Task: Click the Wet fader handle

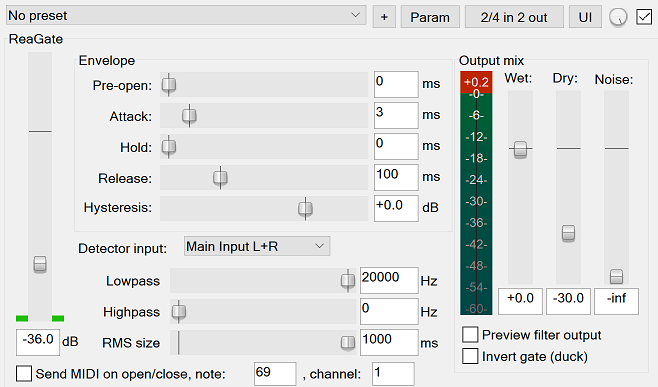Action: (x=520, y=149)
